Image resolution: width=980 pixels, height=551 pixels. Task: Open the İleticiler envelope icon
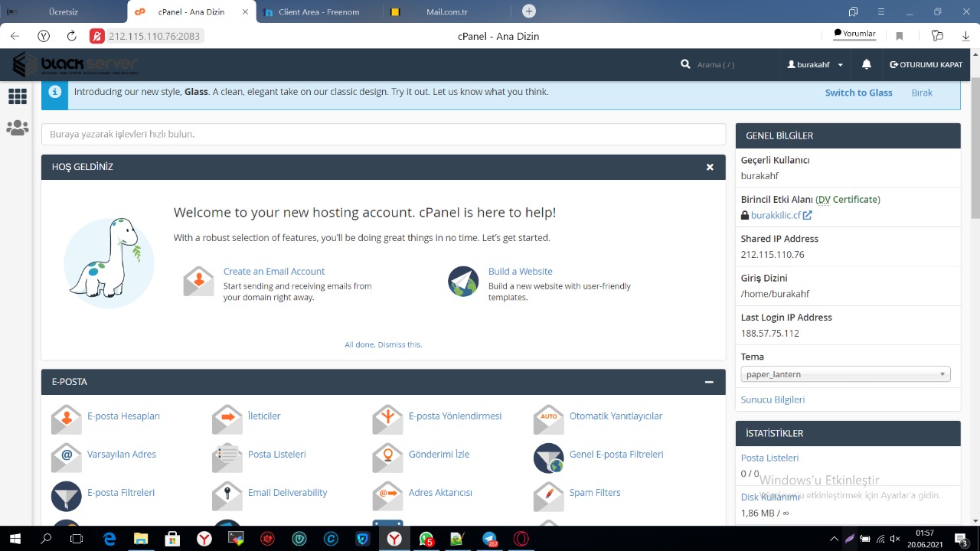pos(227,419)
